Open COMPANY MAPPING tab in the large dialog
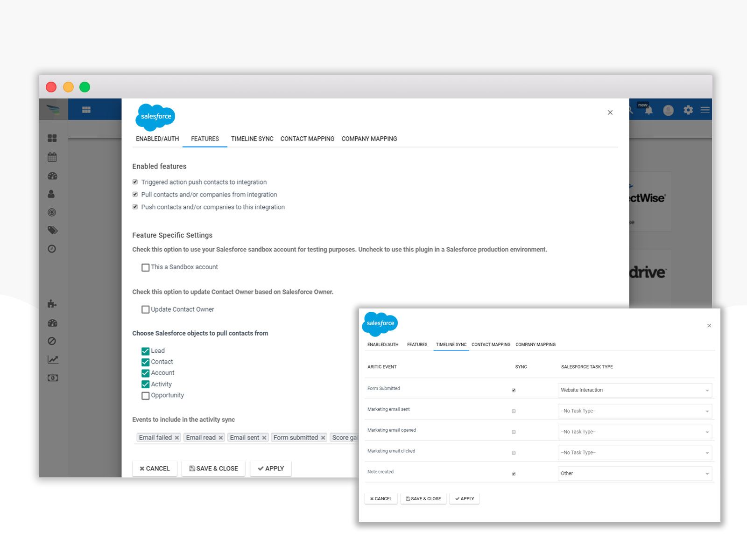The height and width of the screenshot is (560, 747). (x=369, y=139)
